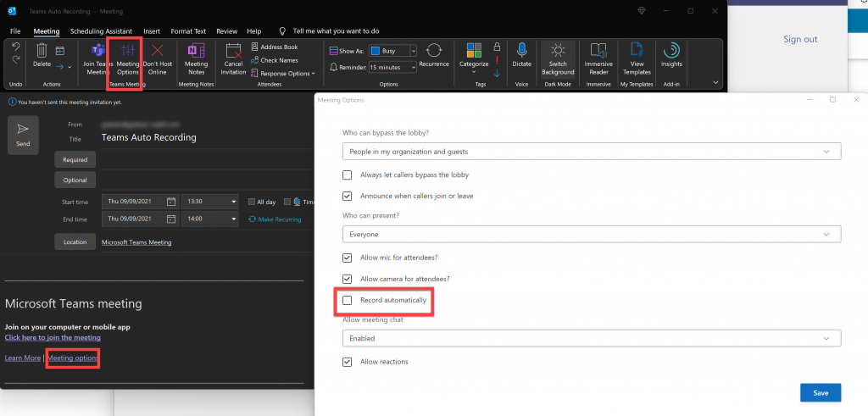
Task: Open end time 14:00 dropdown
Action: click(234, 219)
